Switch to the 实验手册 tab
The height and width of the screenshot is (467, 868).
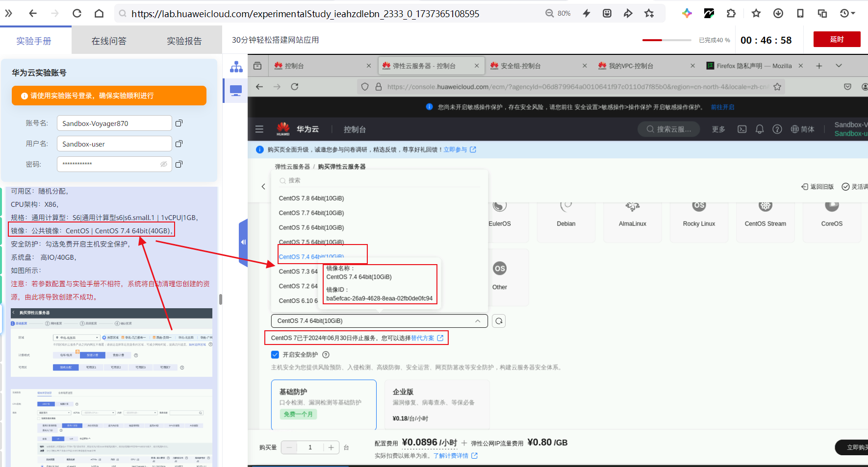(34, 41)
